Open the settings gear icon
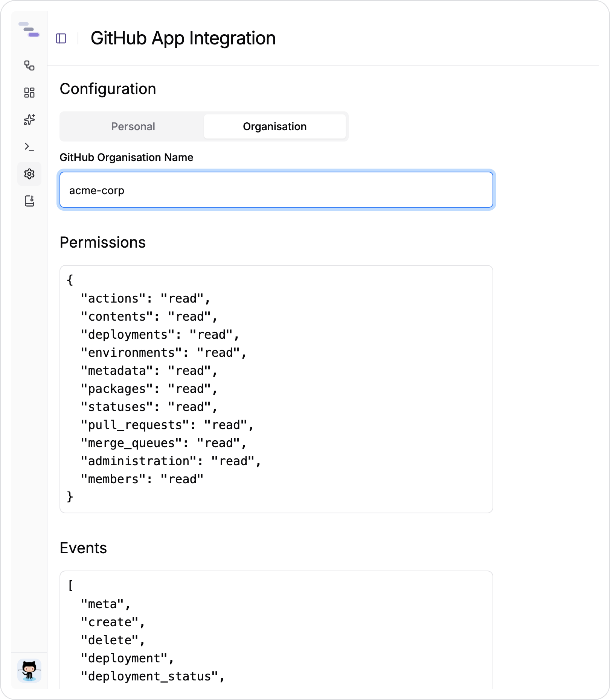Image resolution: width=610 pixels, height=700 pixels. click(29, 174)
